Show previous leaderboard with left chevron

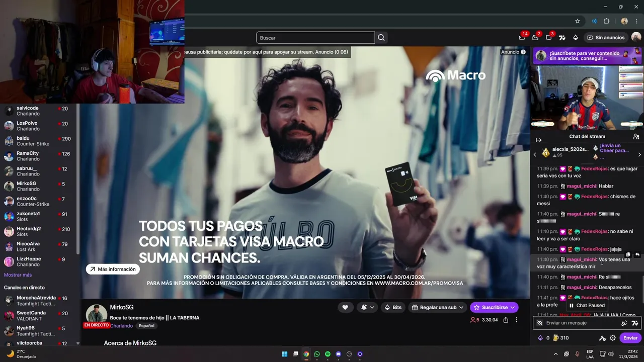click(535, 155)
